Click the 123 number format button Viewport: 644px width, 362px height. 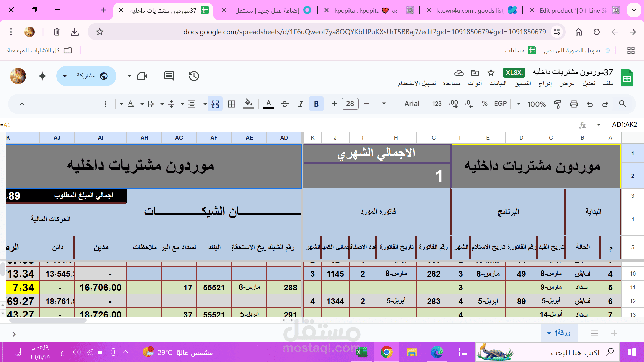[x=437, y=104]
